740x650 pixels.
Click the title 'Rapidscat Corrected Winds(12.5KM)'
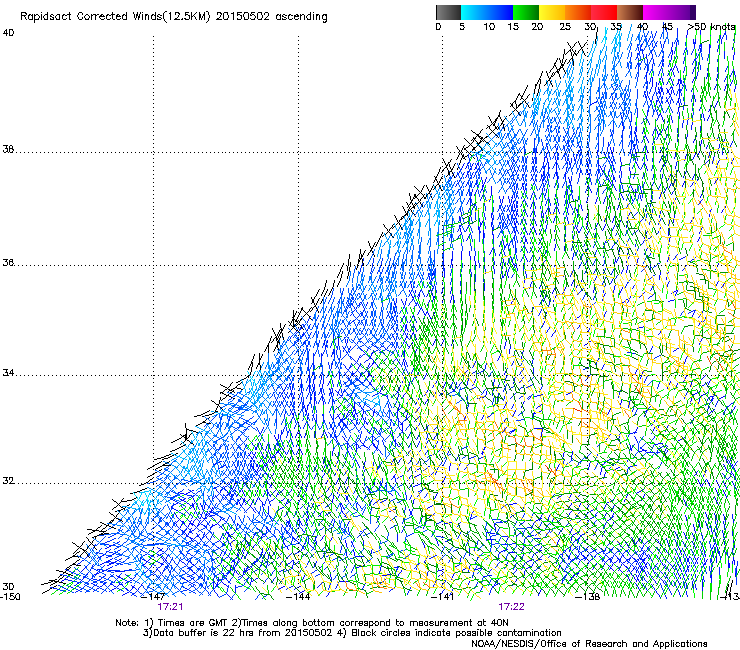click(x=115, y=17)
